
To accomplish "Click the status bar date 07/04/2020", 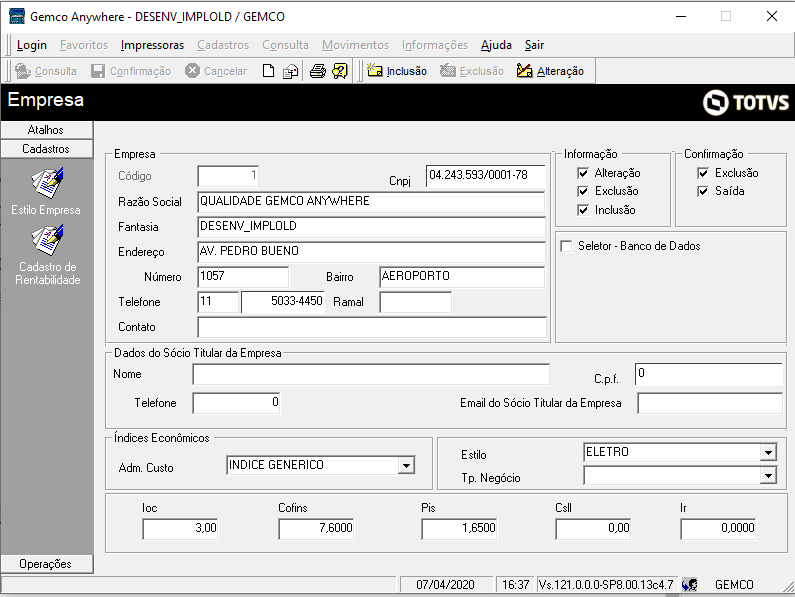I will [x=445, y=585].
